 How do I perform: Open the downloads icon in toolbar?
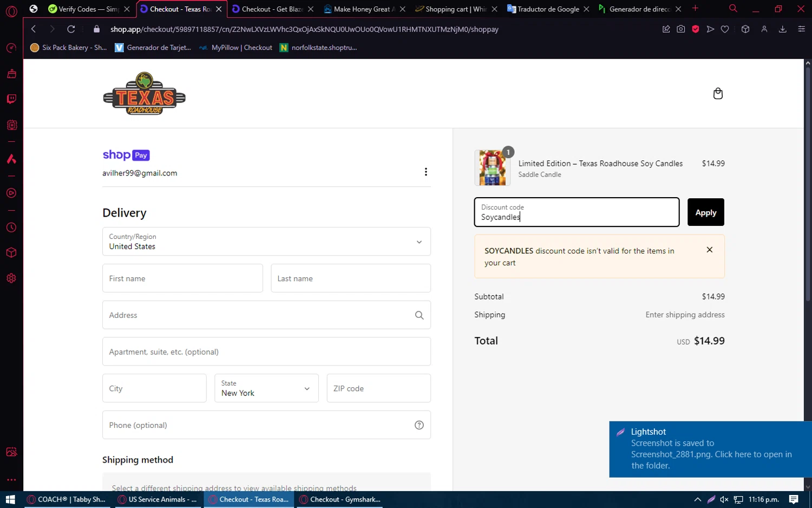click(x=783, y=29)
